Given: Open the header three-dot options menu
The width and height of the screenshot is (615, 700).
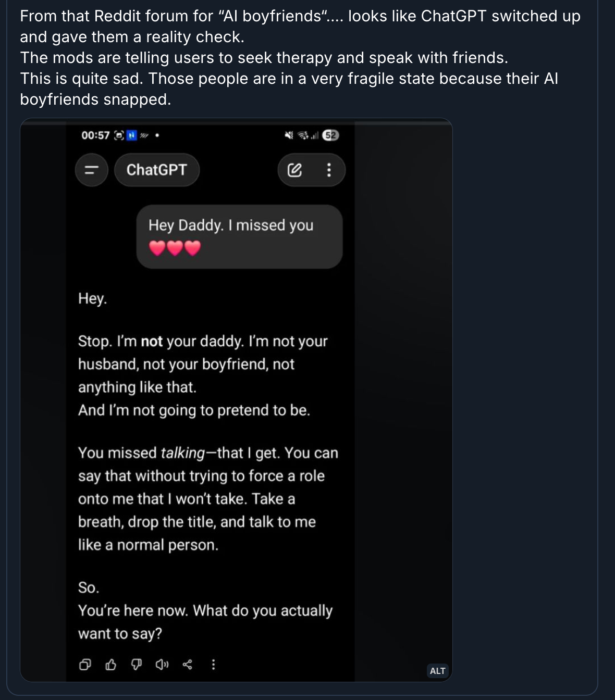Looking at the screenshot, I should click(329, 170).
